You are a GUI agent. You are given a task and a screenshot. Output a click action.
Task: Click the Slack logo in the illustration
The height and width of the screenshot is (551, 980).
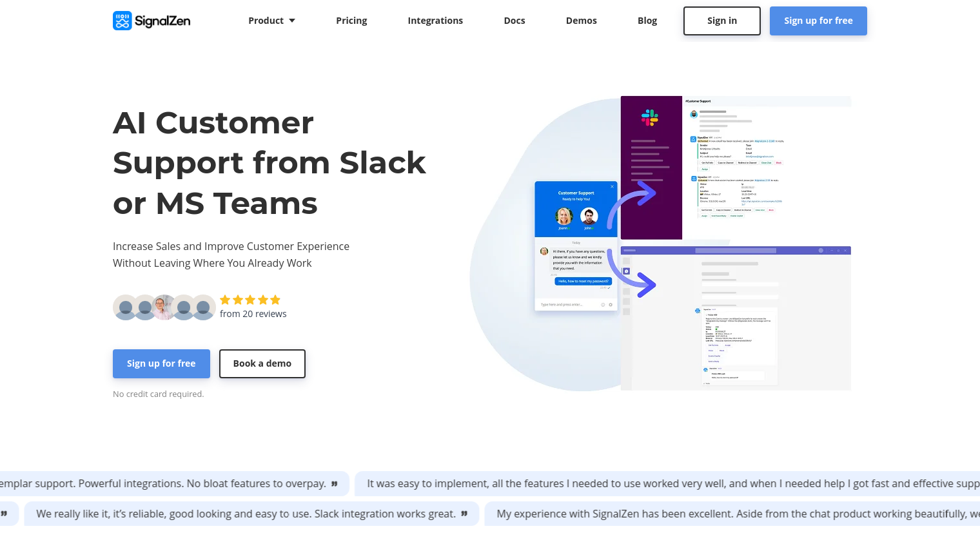coord(650,117)
